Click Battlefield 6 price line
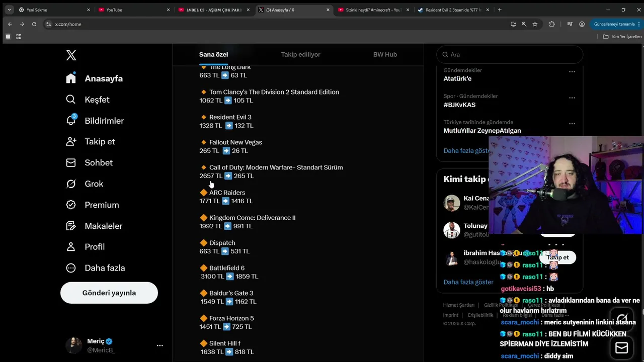This screenshot has height=362, width=644. pos(229,277)
